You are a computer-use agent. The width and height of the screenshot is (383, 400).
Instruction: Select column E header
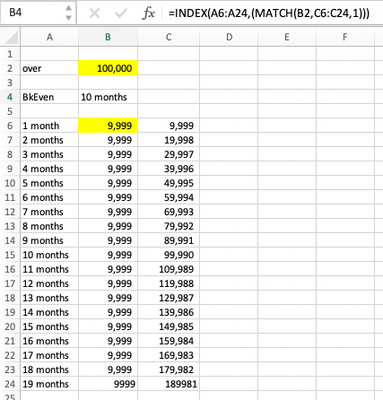pyautogui.click(x=287, y=37)
